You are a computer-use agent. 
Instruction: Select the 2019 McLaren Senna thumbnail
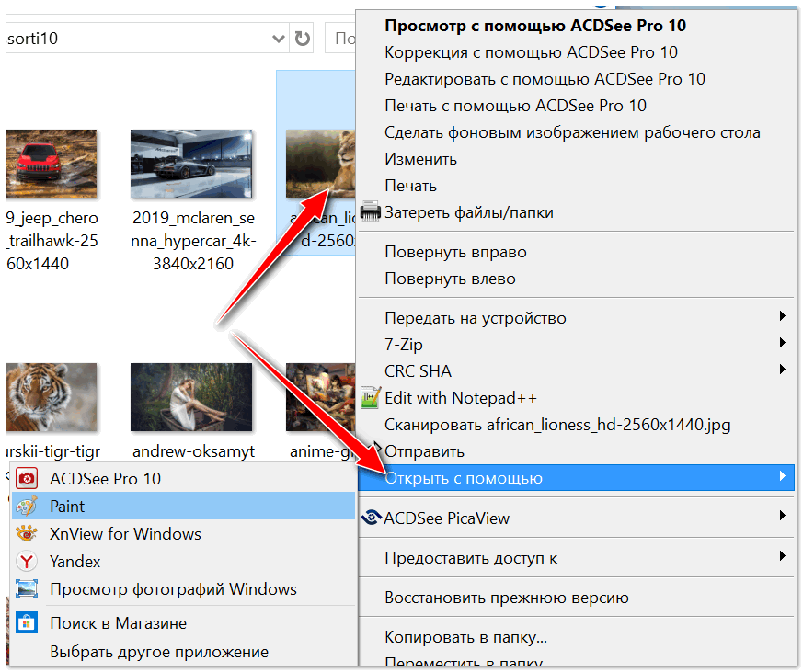point(191,164)
